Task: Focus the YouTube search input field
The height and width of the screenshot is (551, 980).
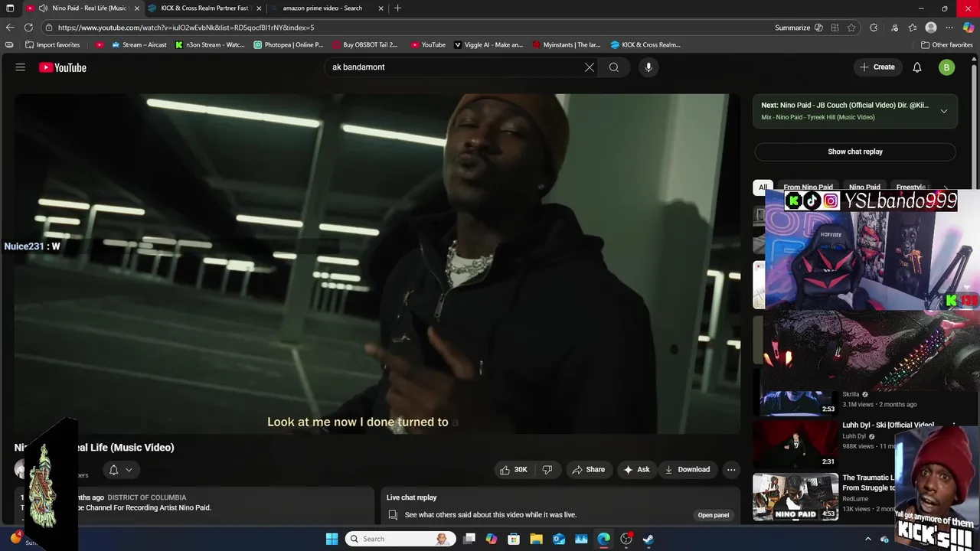Action: (x=456, y=67)
